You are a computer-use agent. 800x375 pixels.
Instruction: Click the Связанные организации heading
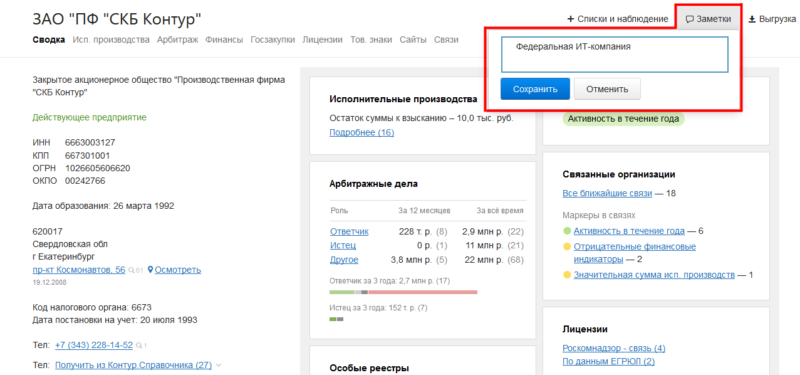click(619, 174)
